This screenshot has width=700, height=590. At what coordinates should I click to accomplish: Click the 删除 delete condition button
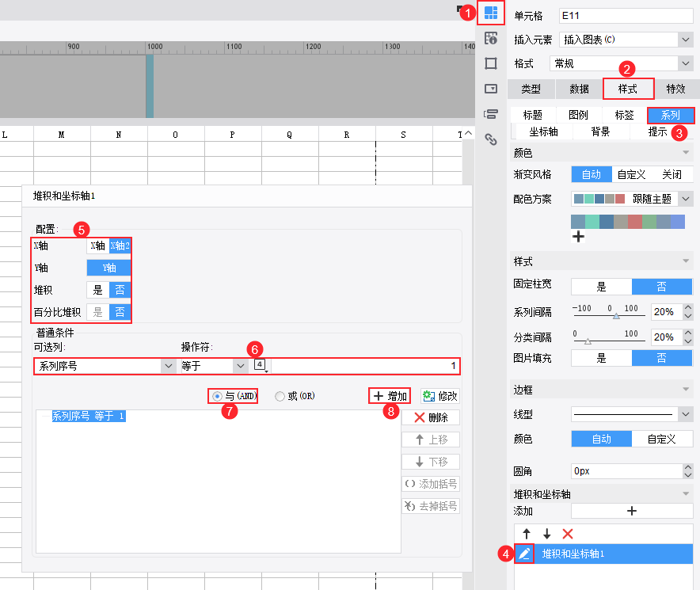coord(431,417)
